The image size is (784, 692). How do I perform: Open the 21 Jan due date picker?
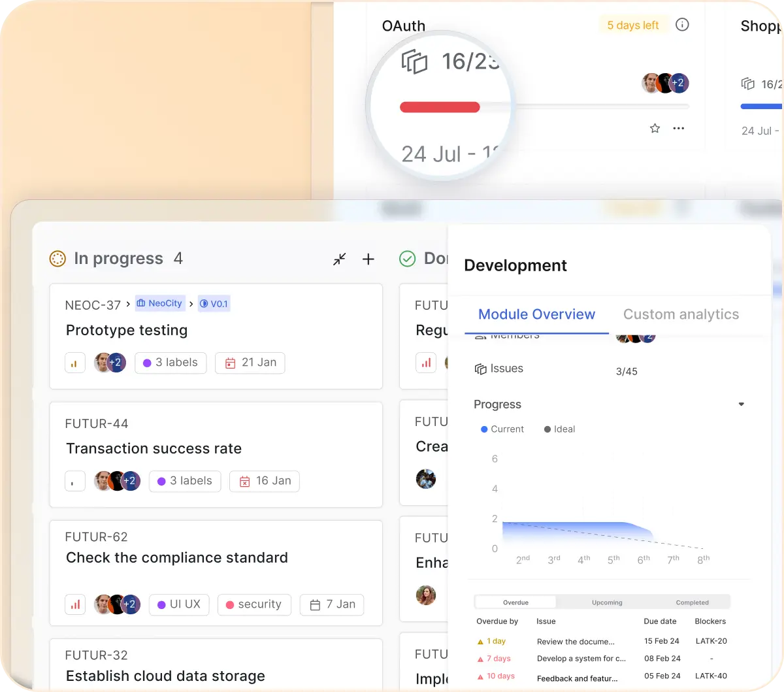point(250,363)
